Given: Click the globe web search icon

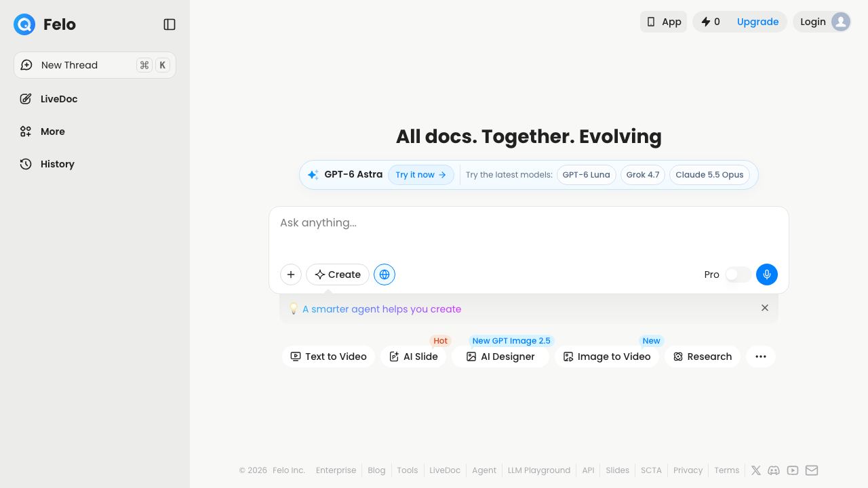Looking at the screenshot, I should coord(384,274).
